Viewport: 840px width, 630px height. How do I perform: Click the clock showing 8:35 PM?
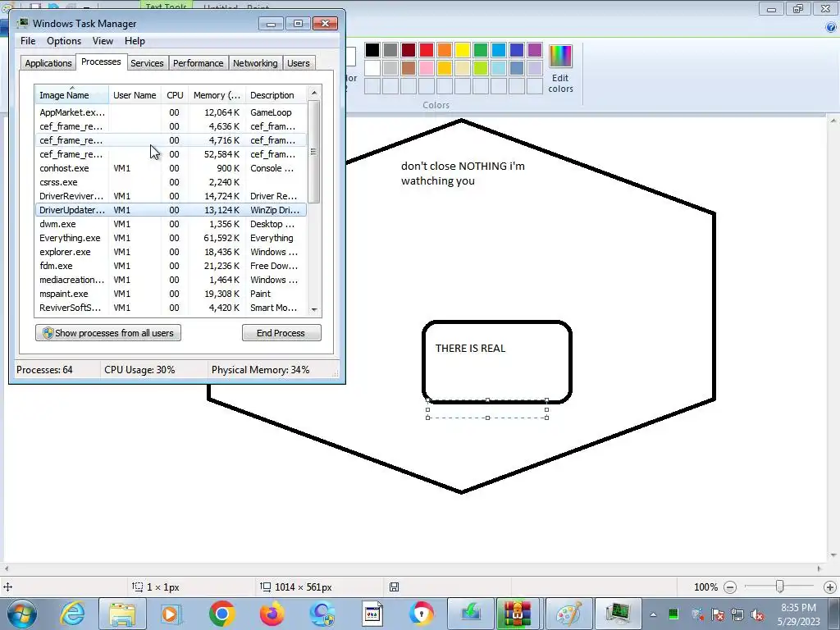click(798, 608)
